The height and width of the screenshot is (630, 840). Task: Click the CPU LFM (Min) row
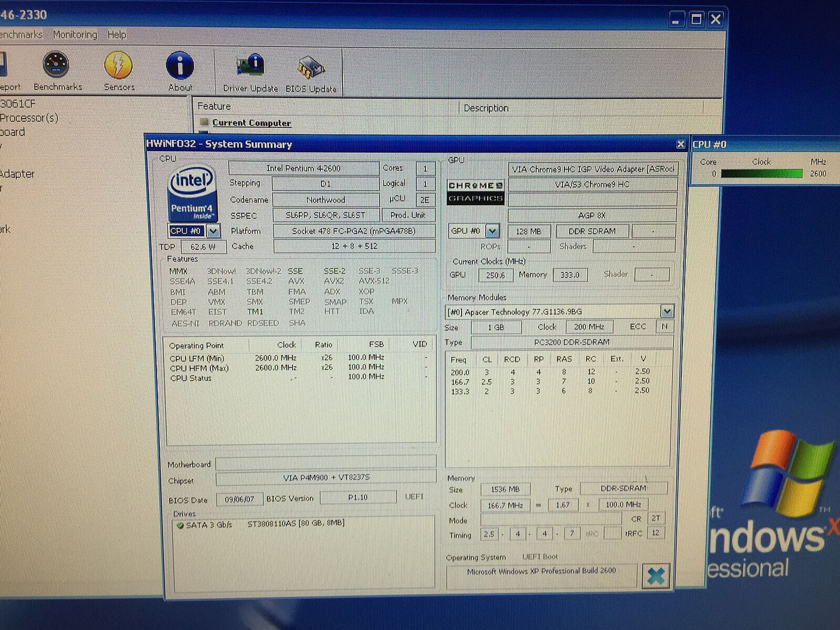[x=299, y=358]
